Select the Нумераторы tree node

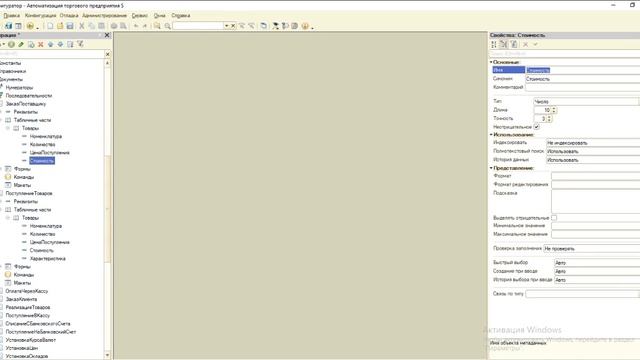[x=19, y=87]
